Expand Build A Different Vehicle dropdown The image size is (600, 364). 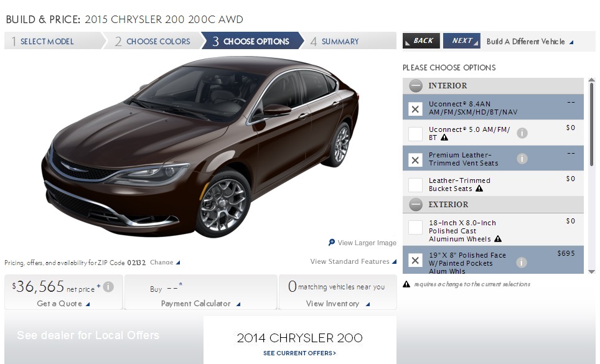click(530, 42)
